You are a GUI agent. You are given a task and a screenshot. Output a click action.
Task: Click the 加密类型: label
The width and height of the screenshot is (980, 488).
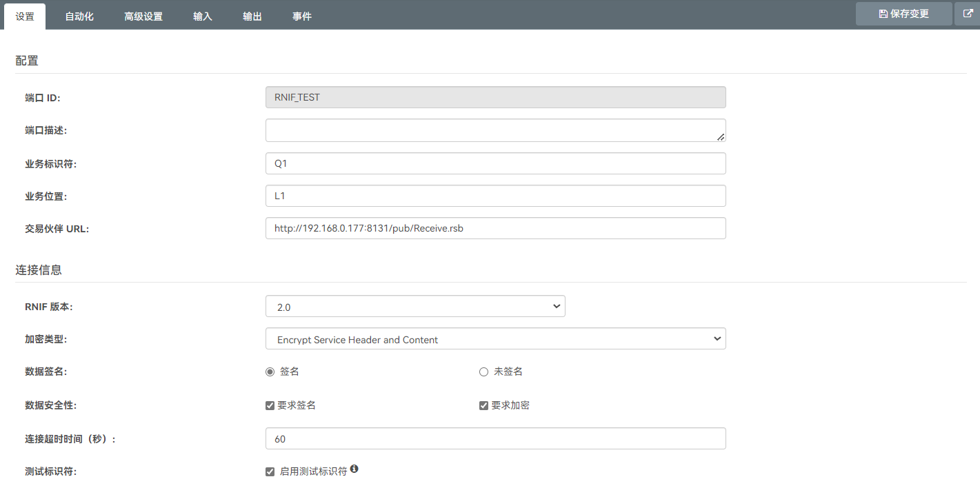click(46, 339)
